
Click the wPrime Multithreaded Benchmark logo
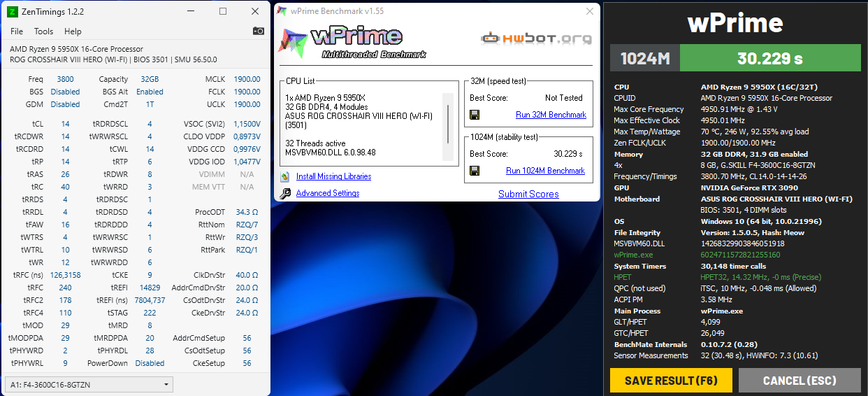(353, 42)
